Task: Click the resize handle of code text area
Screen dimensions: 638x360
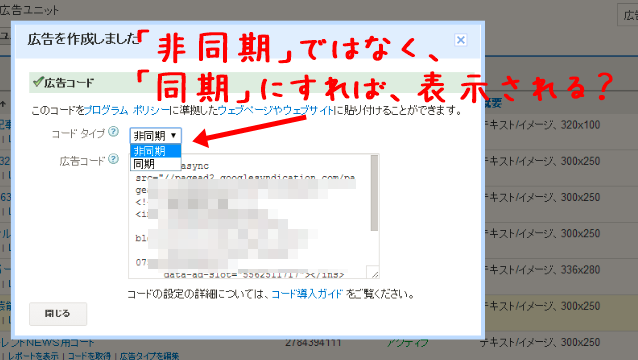Action: (374, 274)
